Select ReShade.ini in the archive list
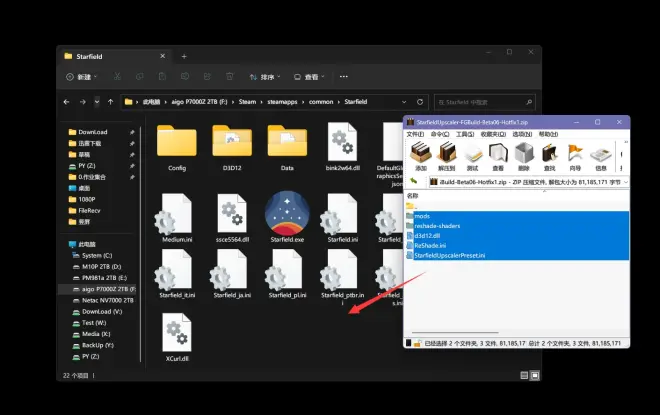Viewport: 660px width, 415px height. 517,245
